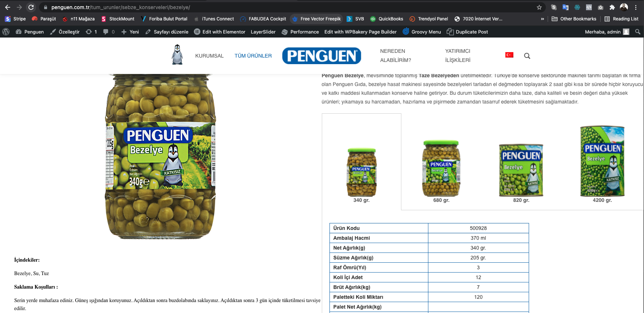Click the browser address bar URL
This screenshot has width=644, height=313.
(121, 7)
